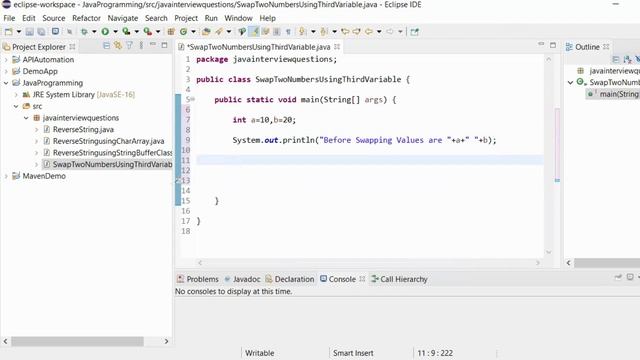
Task: Collapse All in Project Explorer
Action: pos(107,46)
